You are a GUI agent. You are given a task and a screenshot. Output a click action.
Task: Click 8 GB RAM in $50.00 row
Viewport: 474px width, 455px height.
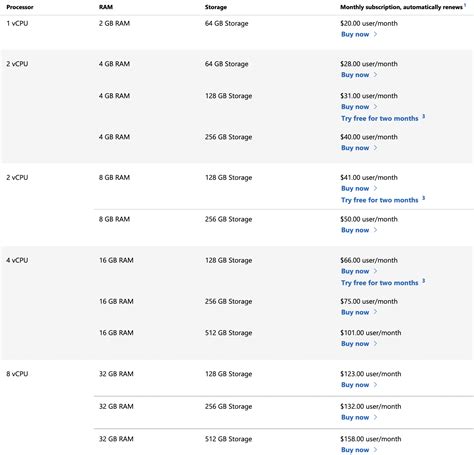[x=114, y=219]
